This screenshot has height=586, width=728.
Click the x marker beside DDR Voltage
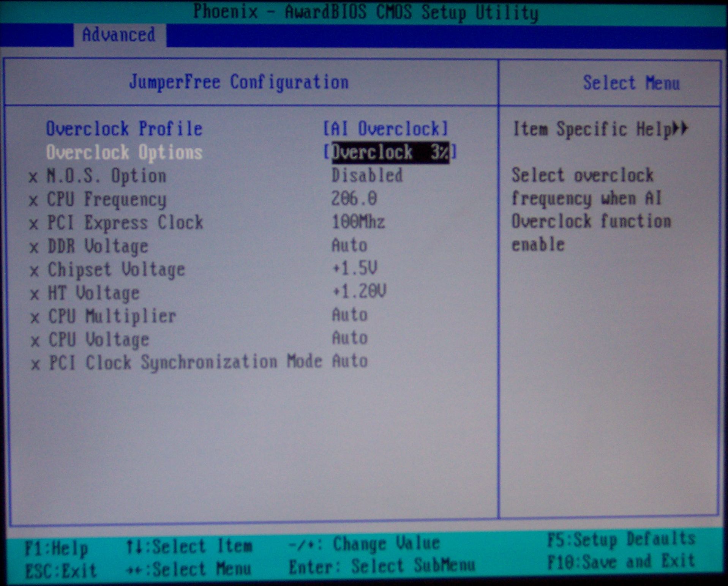pyautogui.click(x=35, y=248)
